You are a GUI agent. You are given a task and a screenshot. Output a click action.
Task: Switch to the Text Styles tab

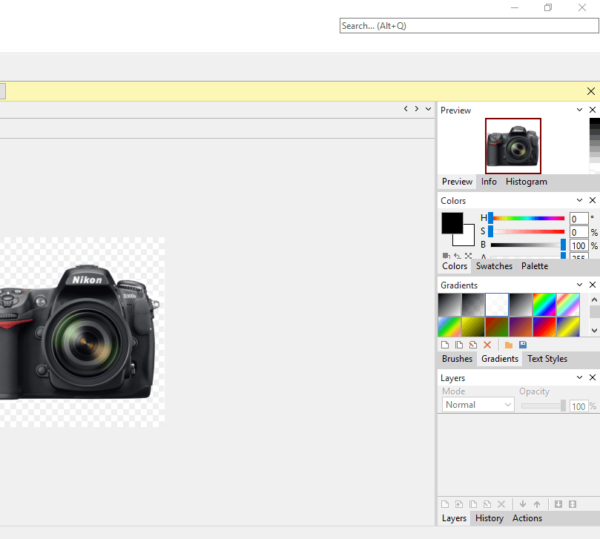point(547,358)
